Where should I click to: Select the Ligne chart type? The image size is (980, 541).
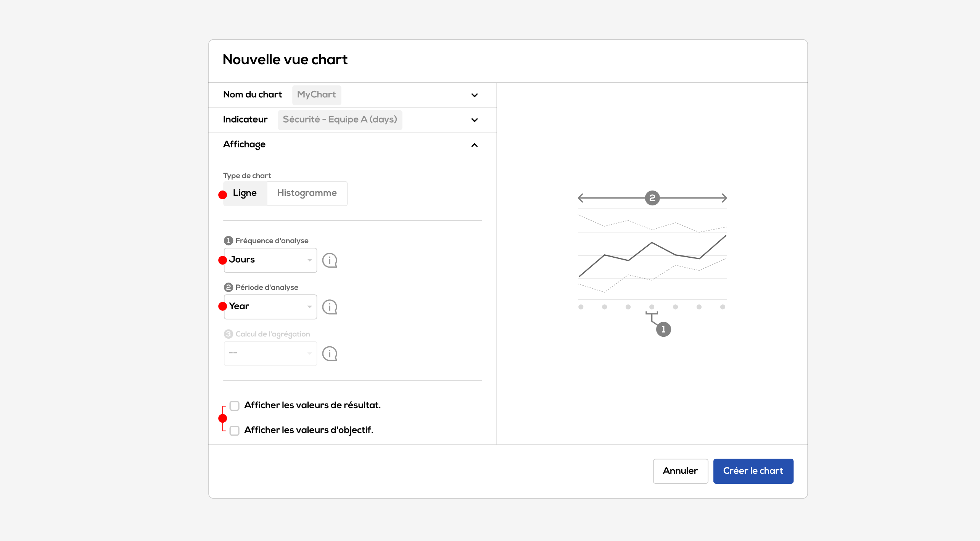pyautogui.click(x=245, y=193)
